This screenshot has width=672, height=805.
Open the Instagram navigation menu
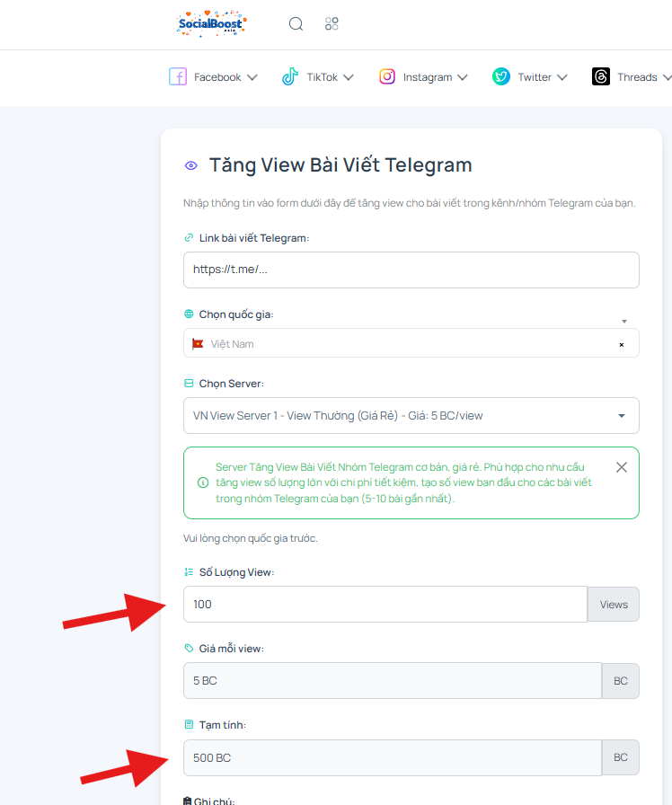pyautogui.click(x=423, y=77)
